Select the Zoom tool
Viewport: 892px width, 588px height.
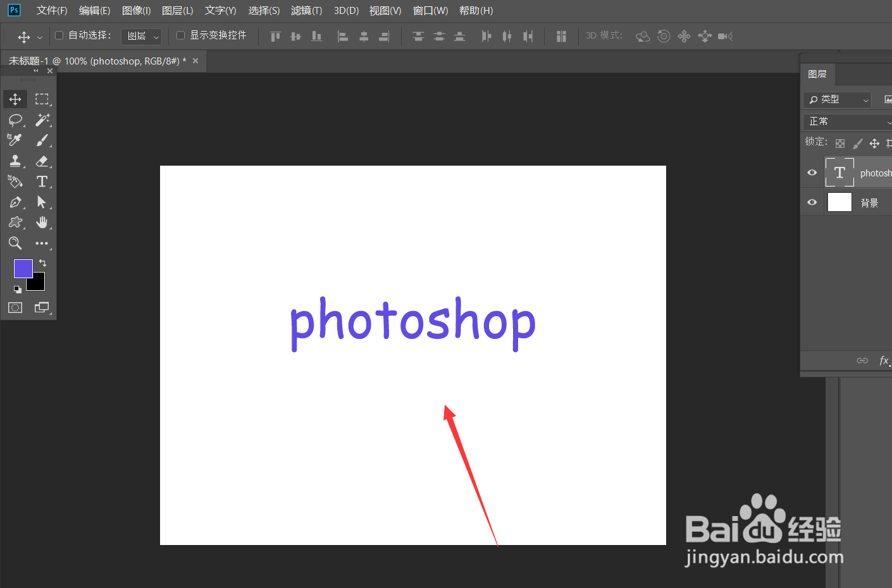click(x=15, y=243)
